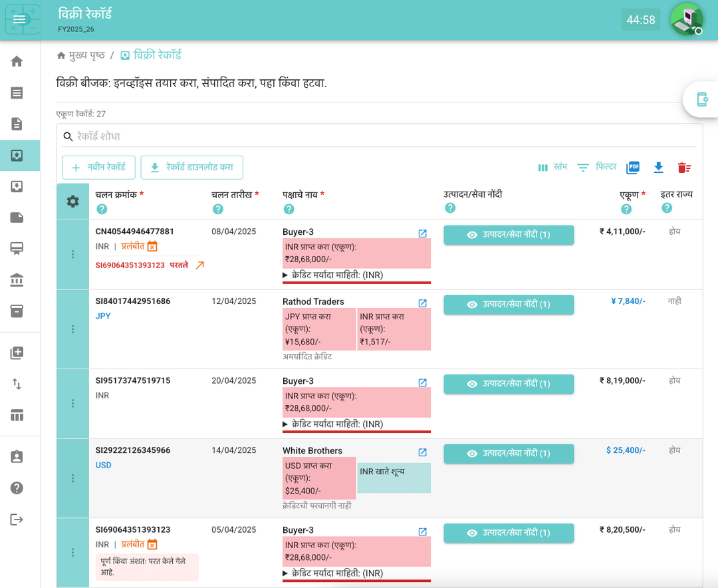Export records as PDF icon
This screenshot has width=718, height=588.
[633, 168]
